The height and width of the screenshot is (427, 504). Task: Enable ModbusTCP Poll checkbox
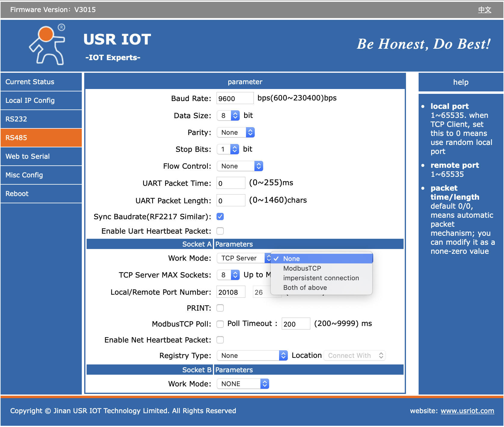coord(220,324)
